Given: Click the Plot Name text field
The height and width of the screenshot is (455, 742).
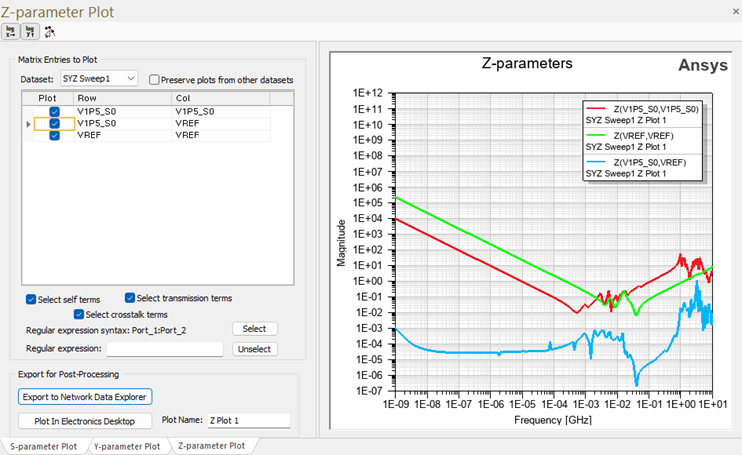Looking at the screenshot, I should (247, 421).
